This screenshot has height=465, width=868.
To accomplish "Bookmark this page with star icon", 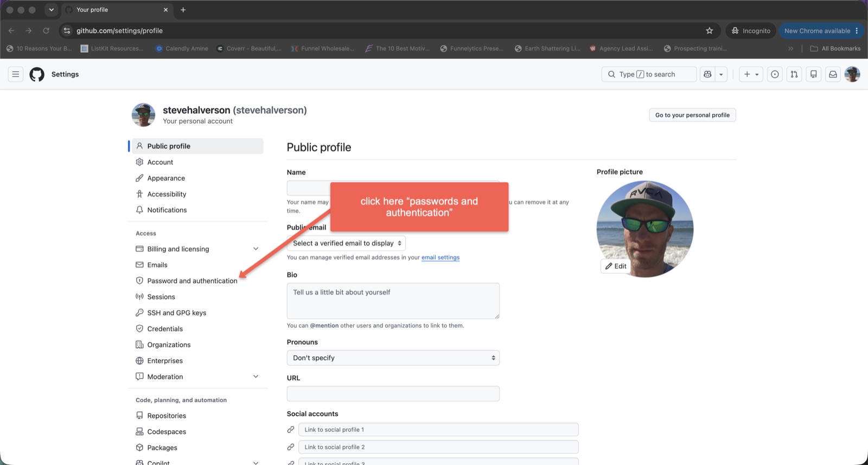I will pos(709,31).
